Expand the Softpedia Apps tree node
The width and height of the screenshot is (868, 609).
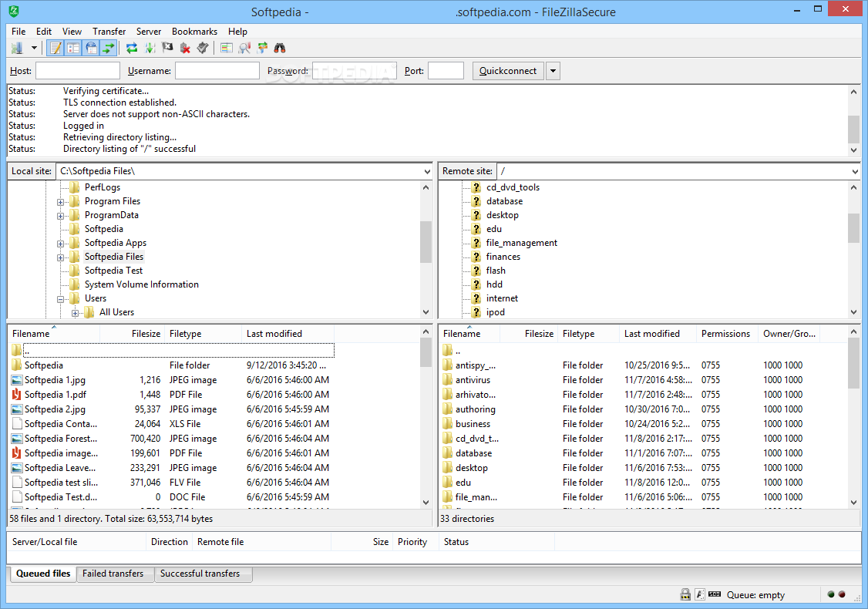(60, 244)
